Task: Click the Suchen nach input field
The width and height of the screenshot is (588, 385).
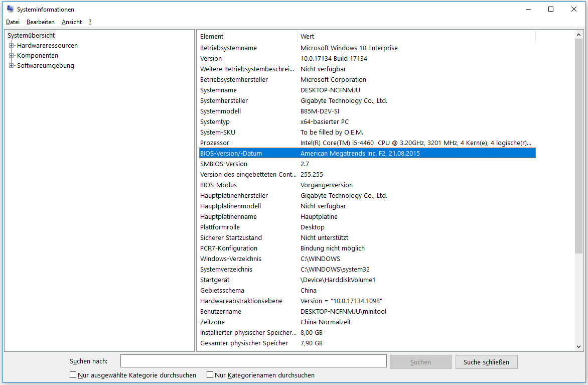Action: (x=253, y=361)
